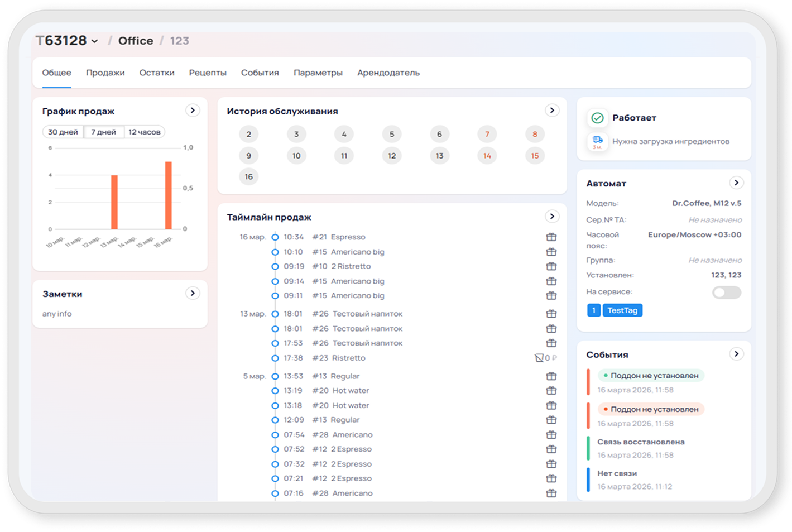Click the Office breadcrumb link
792x532 pixels.
click(136, 41)
